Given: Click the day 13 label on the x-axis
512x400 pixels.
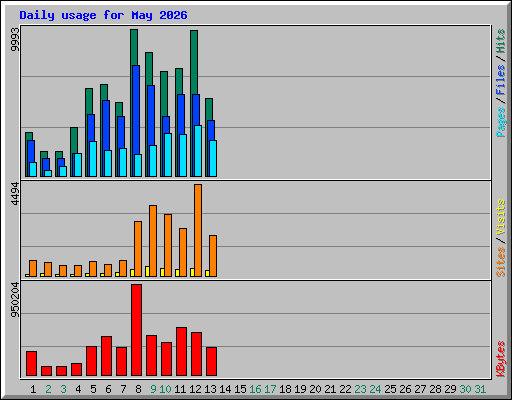Looking at the screenshot, I should pos(210,389).
